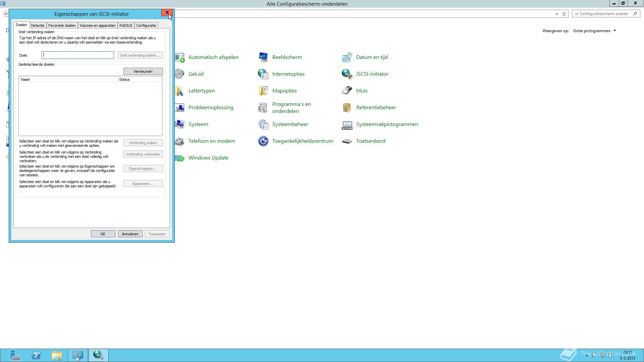Switch to the Configuratie tab
Screen dimensions: 644x362
[x=146, y=25]
